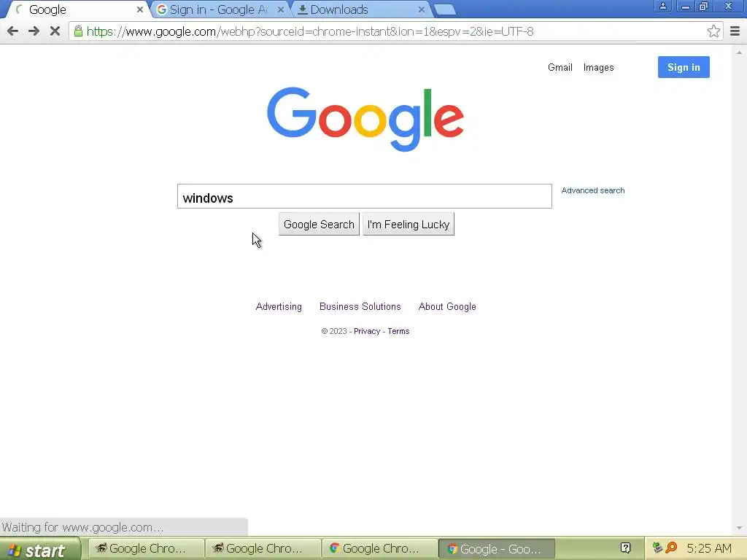Viewport: 747px width, 560px height.
Task: Open the Chrome user profile icon
Action: (662, 6)
